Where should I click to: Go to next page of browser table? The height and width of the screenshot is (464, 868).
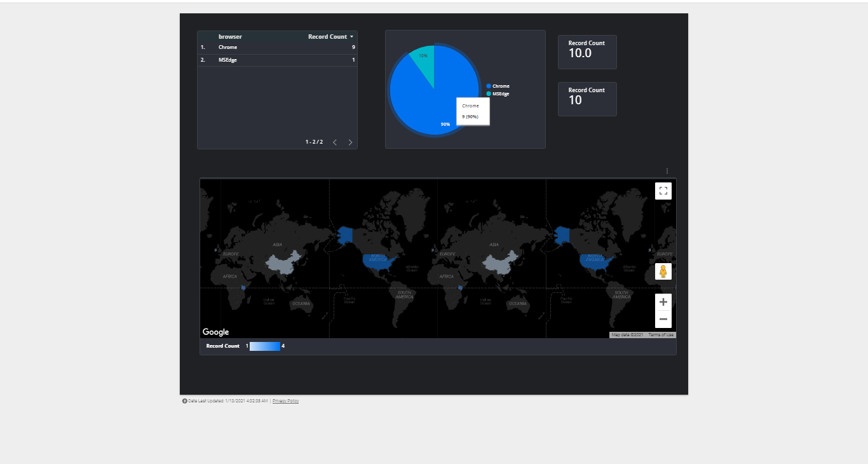(350, 142)
